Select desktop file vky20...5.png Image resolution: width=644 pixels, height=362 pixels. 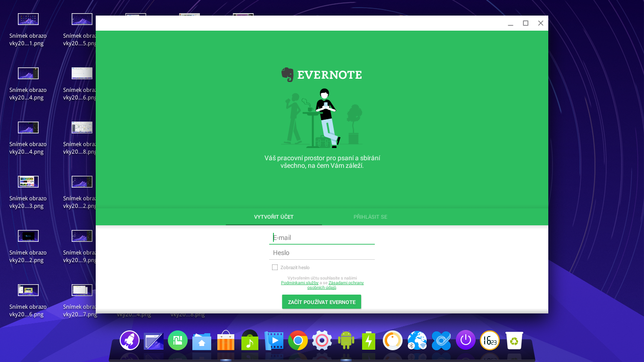coord(80,29)
